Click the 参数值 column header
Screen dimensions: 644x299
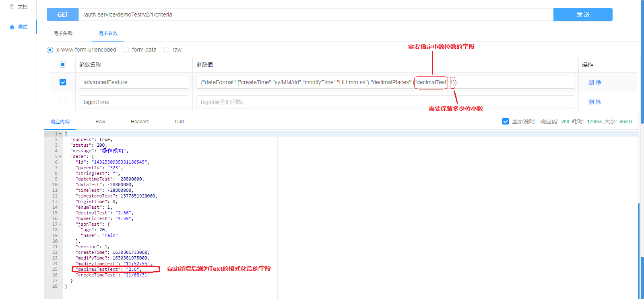click(x=204, y=64)
